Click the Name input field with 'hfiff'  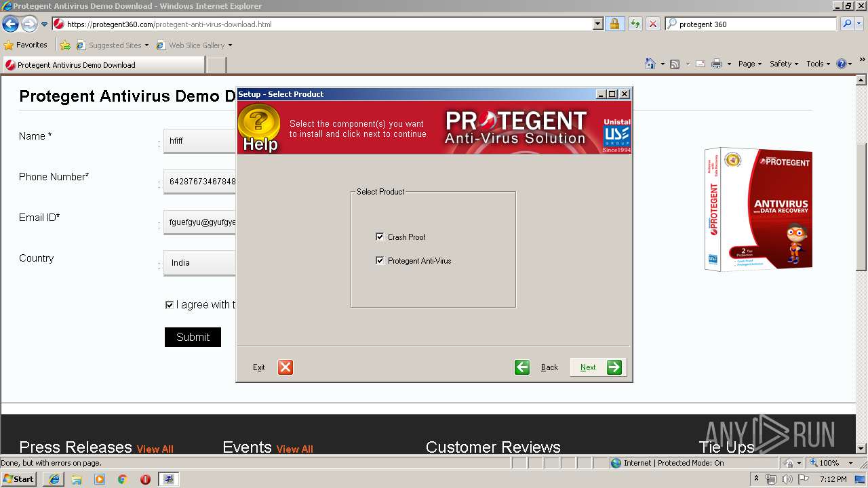pyautogui.click(x=199, y=140)
